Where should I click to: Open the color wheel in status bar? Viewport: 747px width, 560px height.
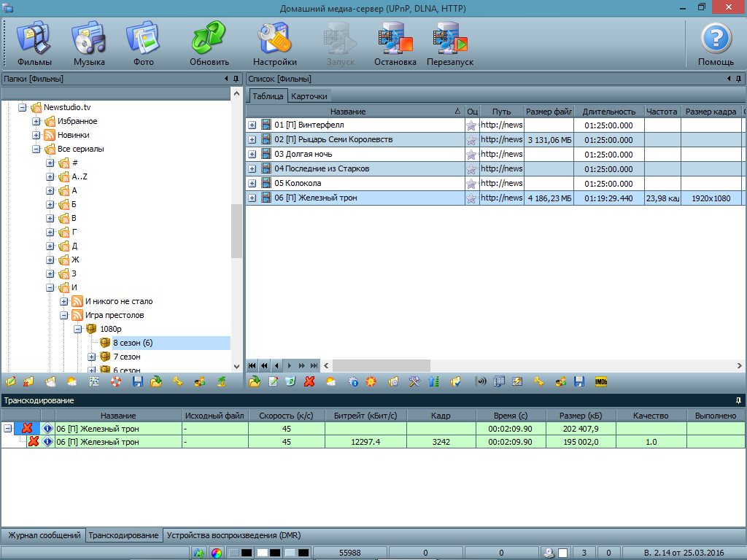pyautogui.click(x=217, y=553)
